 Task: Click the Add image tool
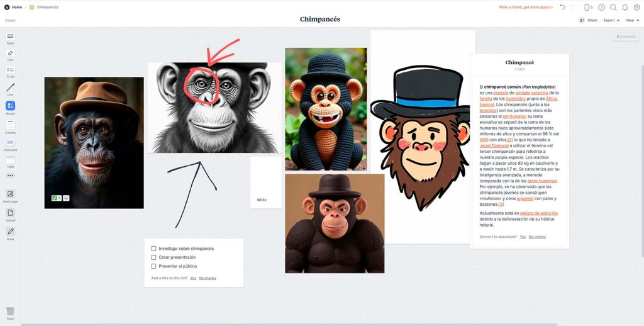10,194
